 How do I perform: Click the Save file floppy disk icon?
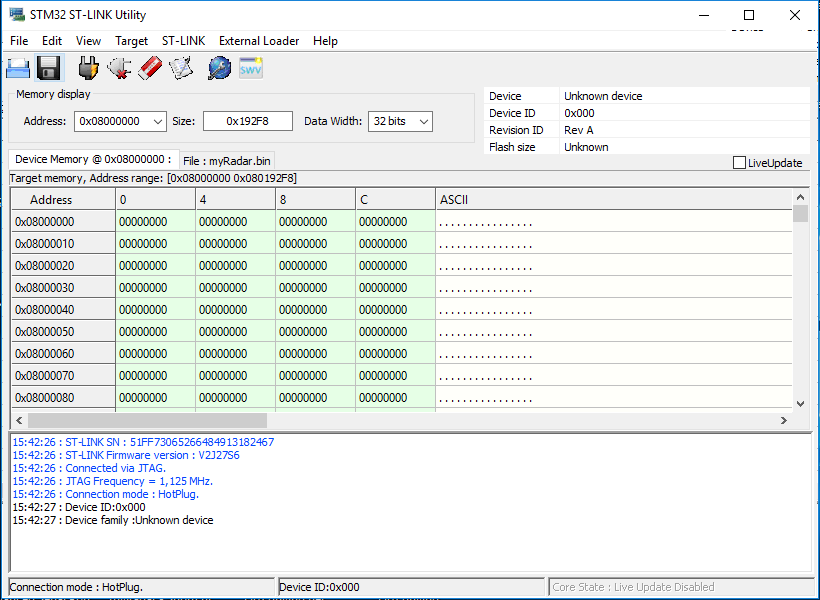pos(49,68)
